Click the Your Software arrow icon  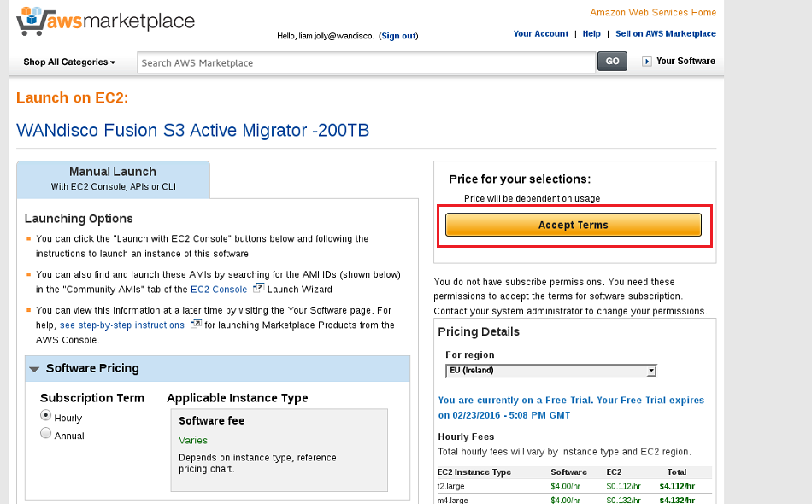(x=646, y=61)
